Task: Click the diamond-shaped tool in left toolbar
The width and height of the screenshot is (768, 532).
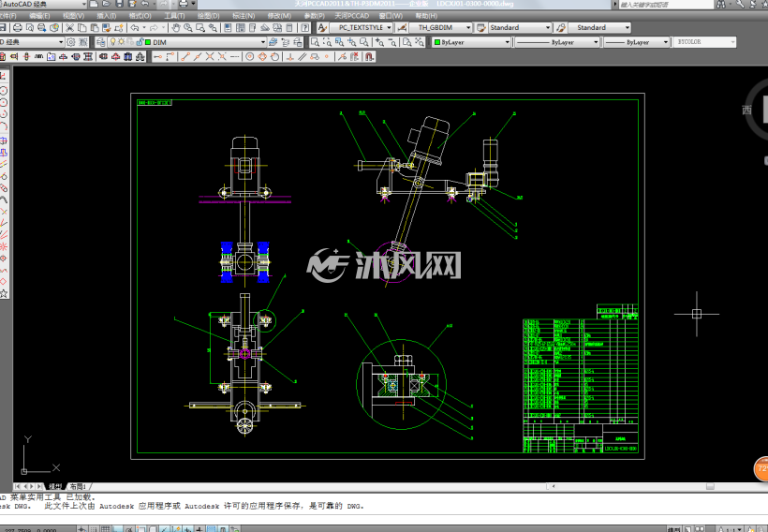Action: coord(4,282)
